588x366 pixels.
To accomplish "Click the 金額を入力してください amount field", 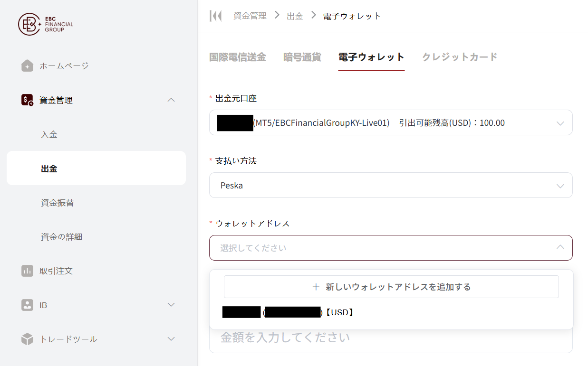I will coord(391,338).
